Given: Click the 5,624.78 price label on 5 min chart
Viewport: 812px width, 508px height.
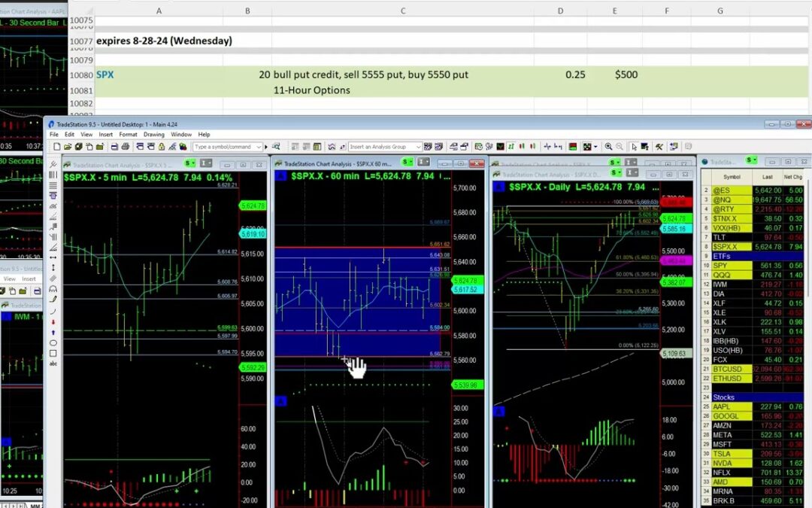Looking at the screenshot, I should pyautogui.click(x=252, y=205).
